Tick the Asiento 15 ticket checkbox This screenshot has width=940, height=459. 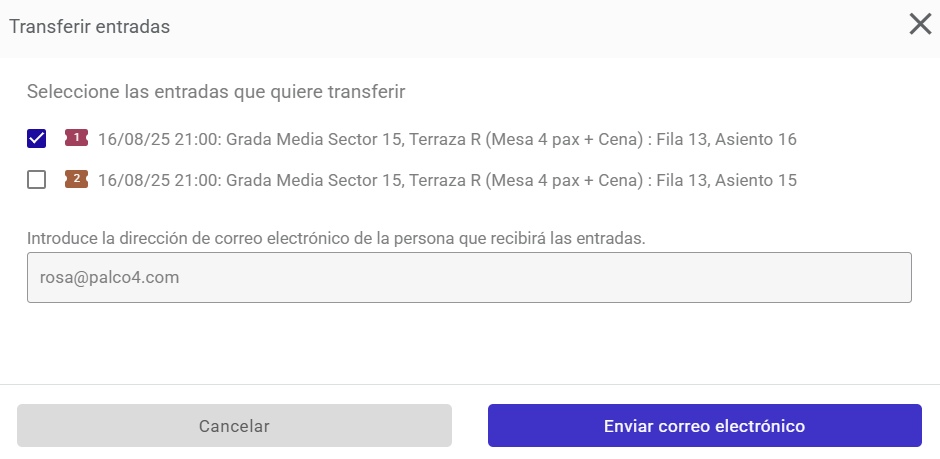(x=37, y=179)
